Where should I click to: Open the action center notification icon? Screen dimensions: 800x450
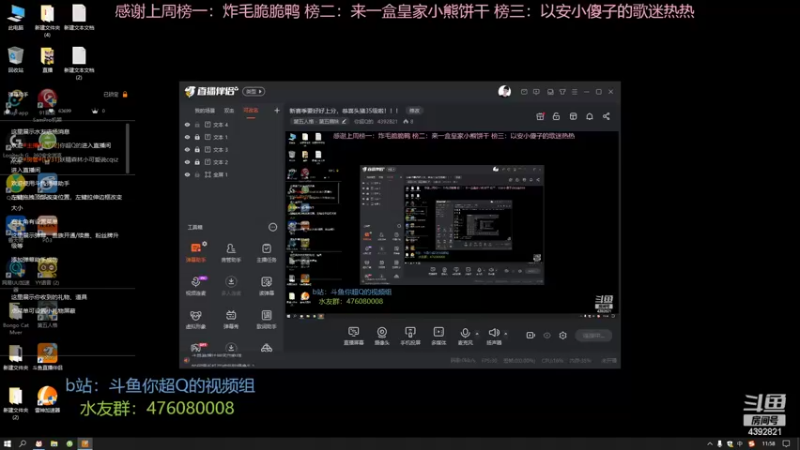point(787,444)
